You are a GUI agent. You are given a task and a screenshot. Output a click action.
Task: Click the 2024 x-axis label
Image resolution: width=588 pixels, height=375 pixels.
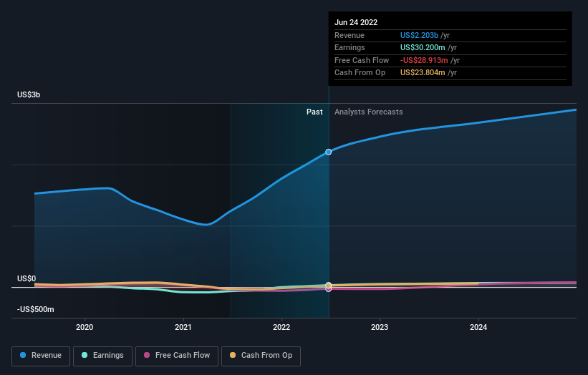[x=478, y=328]
